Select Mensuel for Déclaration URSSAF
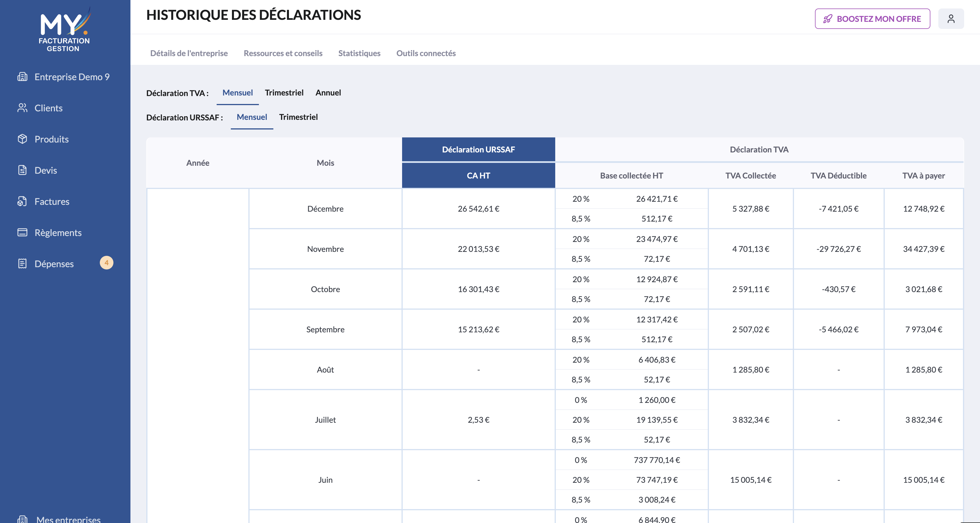The height and width of the screenshot is (523, 980). click(x=252, y=117)
